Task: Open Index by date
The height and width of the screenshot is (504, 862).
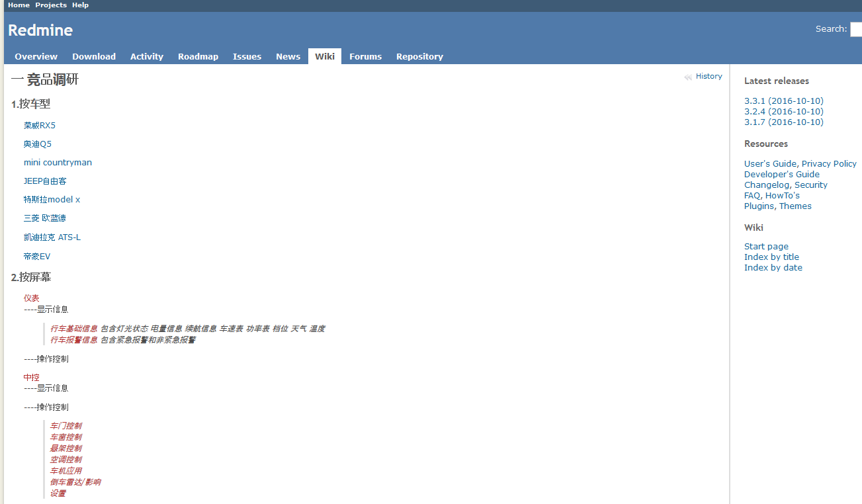Action: point(773,267)
